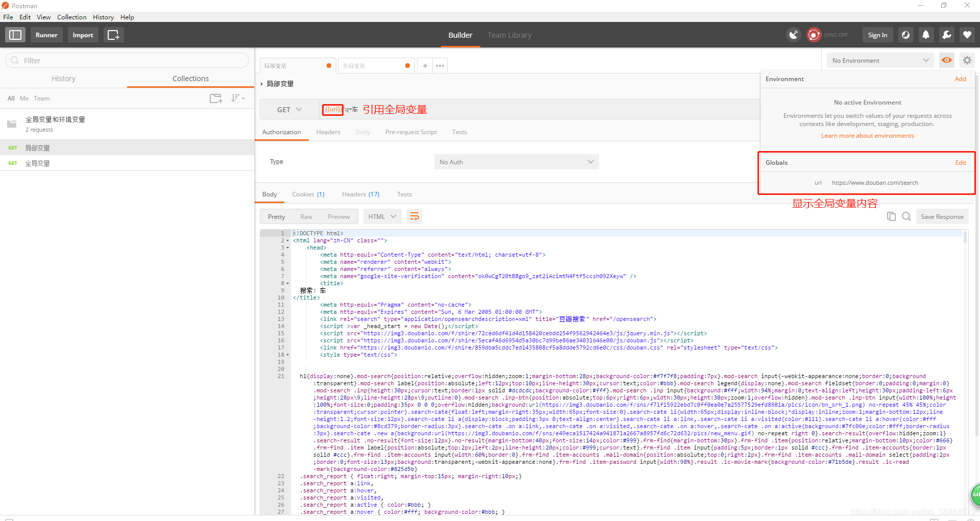Add a new request tab with plus
980x521 pixels.
tap(425, 65)
